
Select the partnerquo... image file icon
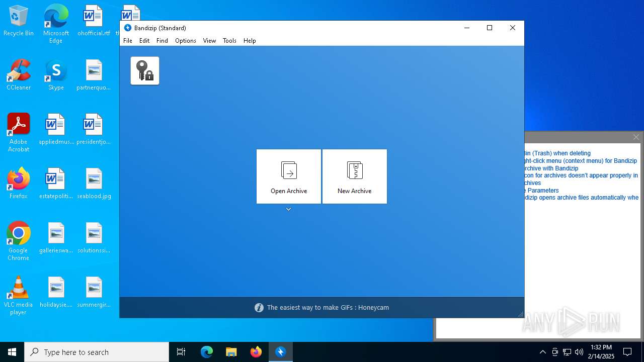point(94,75)
